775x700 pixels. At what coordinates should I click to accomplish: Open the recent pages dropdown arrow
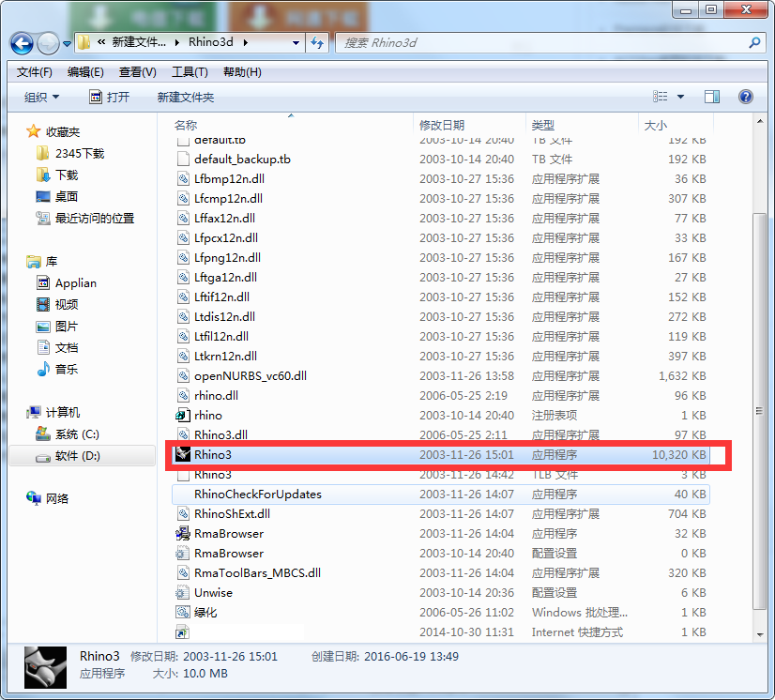[68, 44]
